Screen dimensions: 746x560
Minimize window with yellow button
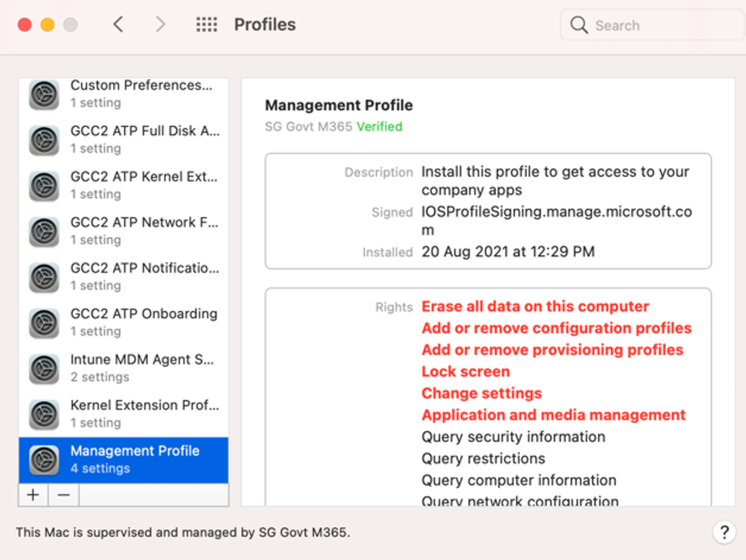point(48,25)
